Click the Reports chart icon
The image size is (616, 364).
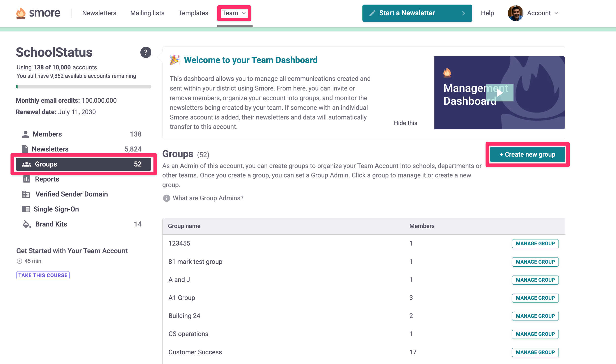(x=26, y=179)
